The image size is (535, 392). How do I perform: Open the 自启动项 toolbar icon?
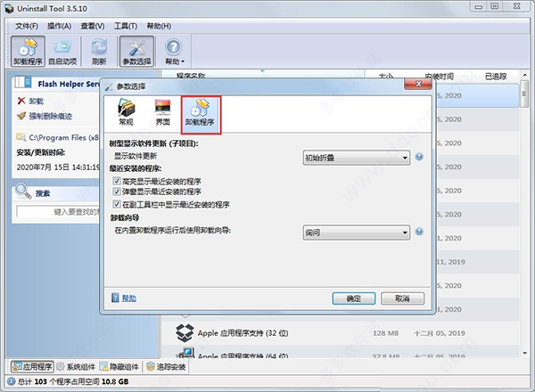62,51
